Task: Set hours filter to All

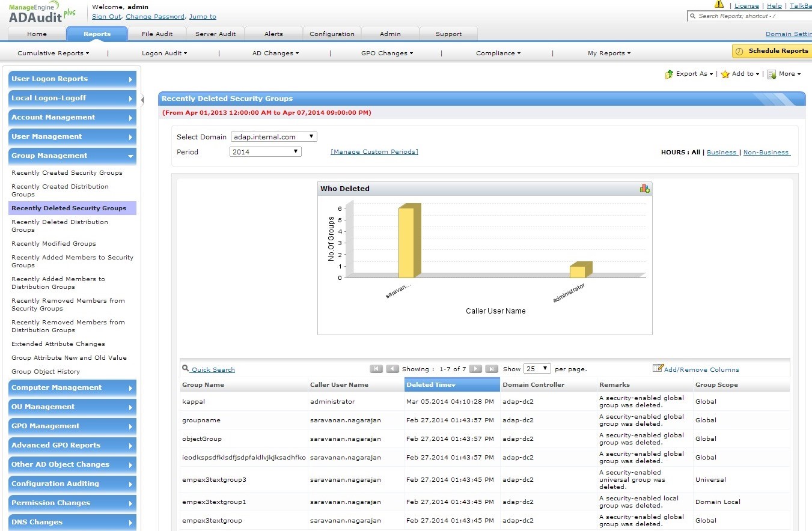Action: pos(695,153)
